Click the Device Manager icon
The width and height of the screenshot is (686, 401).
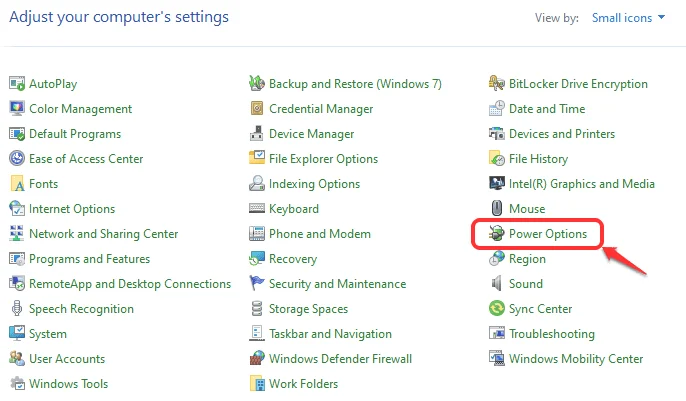click(x=257, y=133)
